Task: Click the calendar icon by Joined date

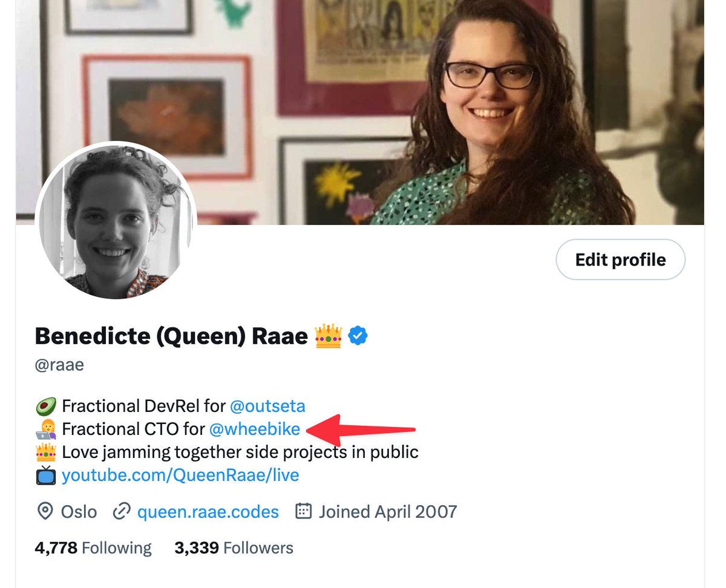Action: (303, 511)
